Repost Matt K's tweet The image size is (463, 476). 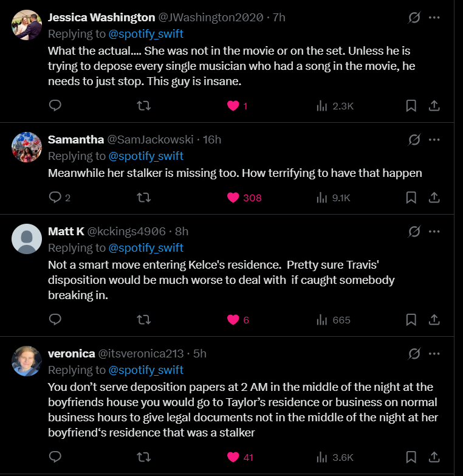tap(144, 320)
